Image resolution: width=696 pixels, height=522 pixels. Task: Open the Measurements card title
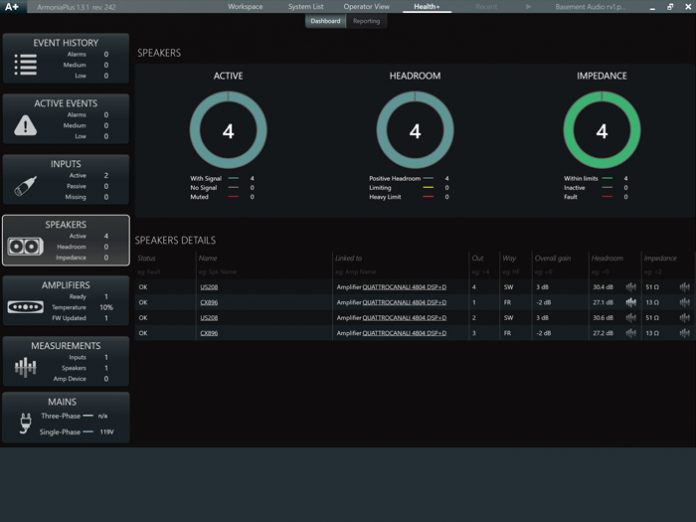[66, 346]
